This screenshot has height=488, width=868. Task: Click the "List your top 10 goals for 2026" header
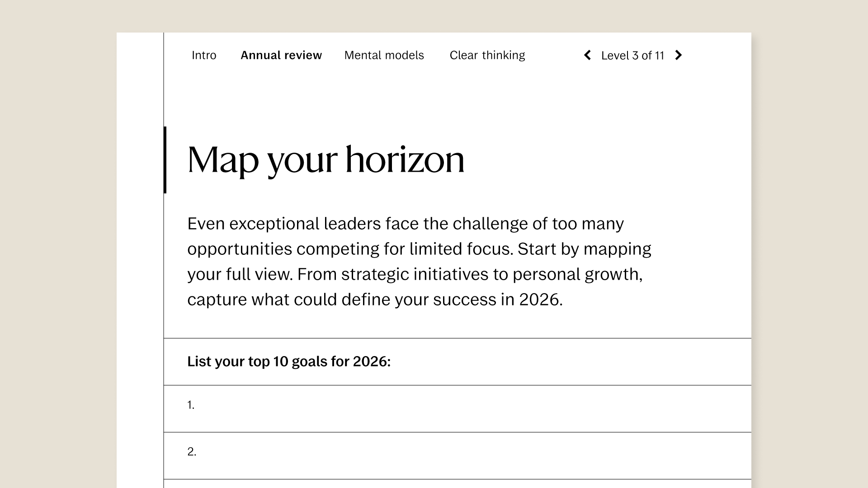pos(290,361)
